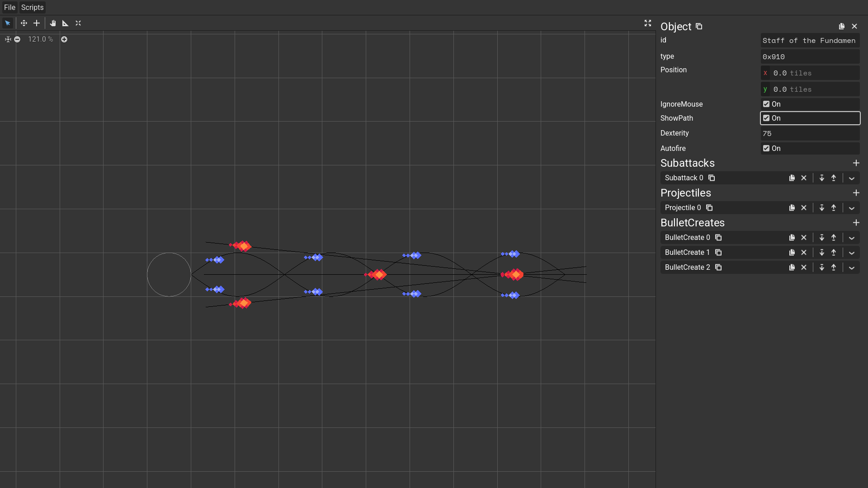Expand BulletCreate 1 details
This screenshot has width=868, height=488.
[x=852, y=253]
